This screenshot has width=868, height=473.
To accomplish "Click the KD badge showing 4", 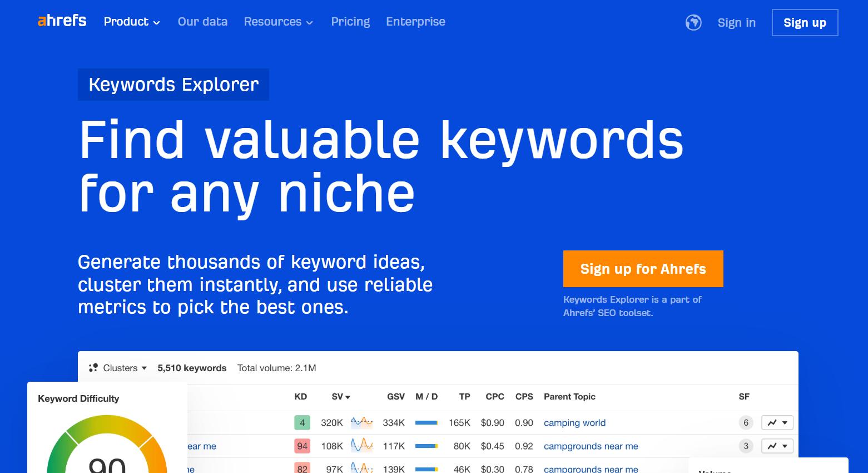I will point(302,423).
